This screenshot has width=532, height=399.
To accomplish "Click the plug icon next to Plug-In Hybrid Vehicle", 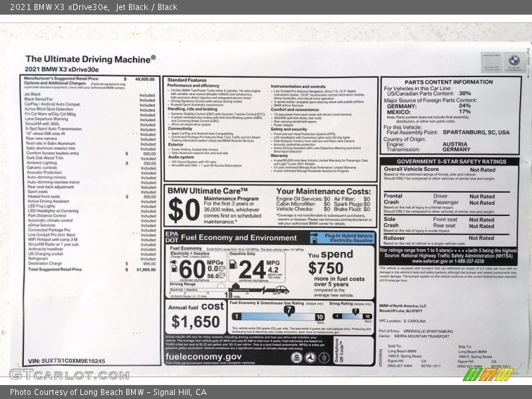I will pos(314,238).
